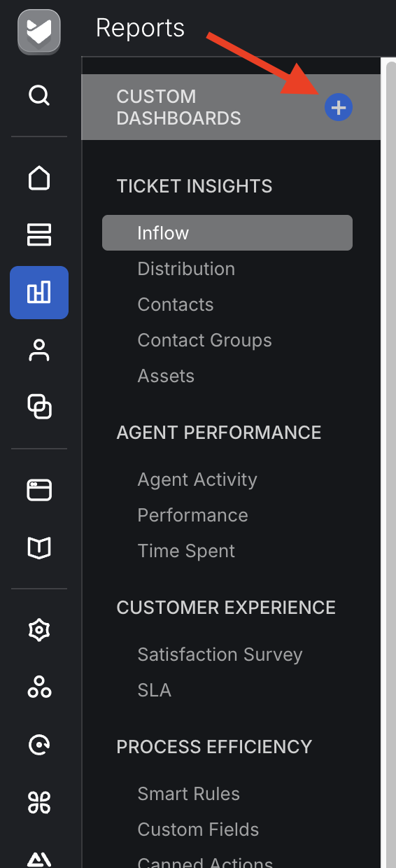This screenshot has height=868, width=396.
Task: Open the Contact Groups report
Action: (x=204, y=340)
